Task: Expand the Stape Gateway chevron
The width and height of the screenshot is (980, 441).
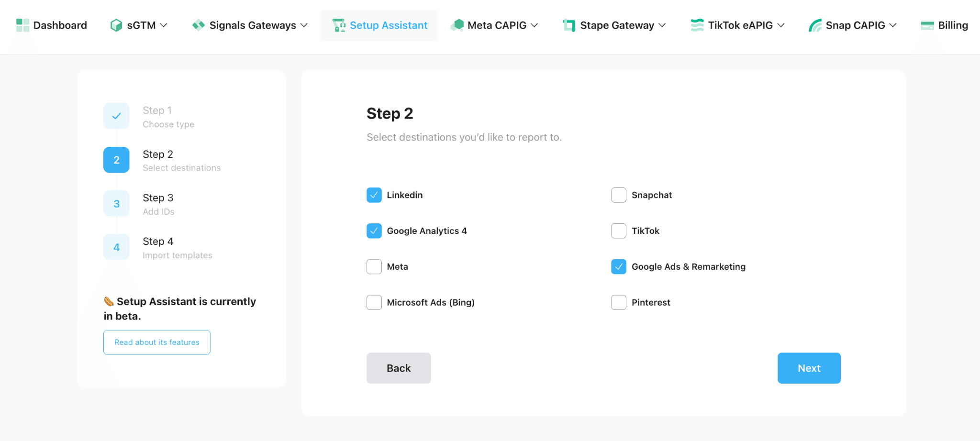Action: (x=662, y=25)
